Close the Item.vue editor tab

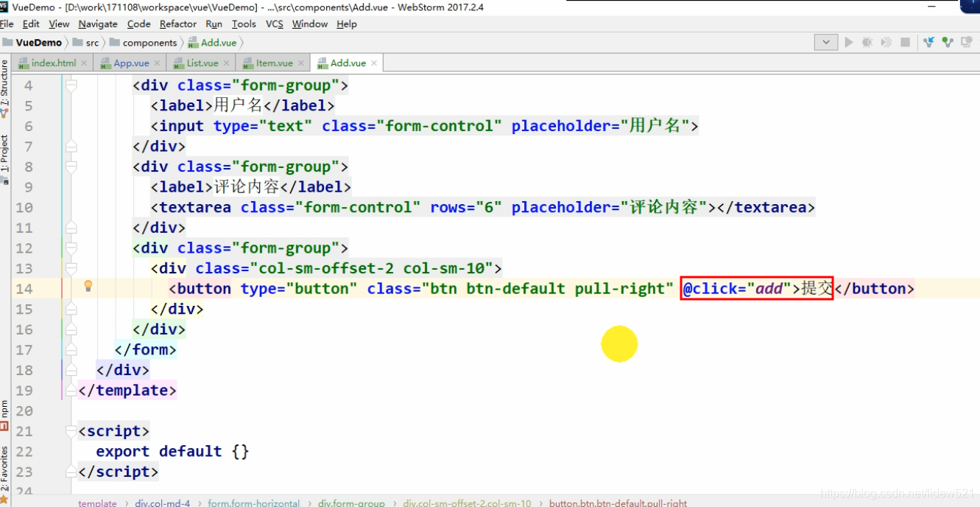point(300,63)
